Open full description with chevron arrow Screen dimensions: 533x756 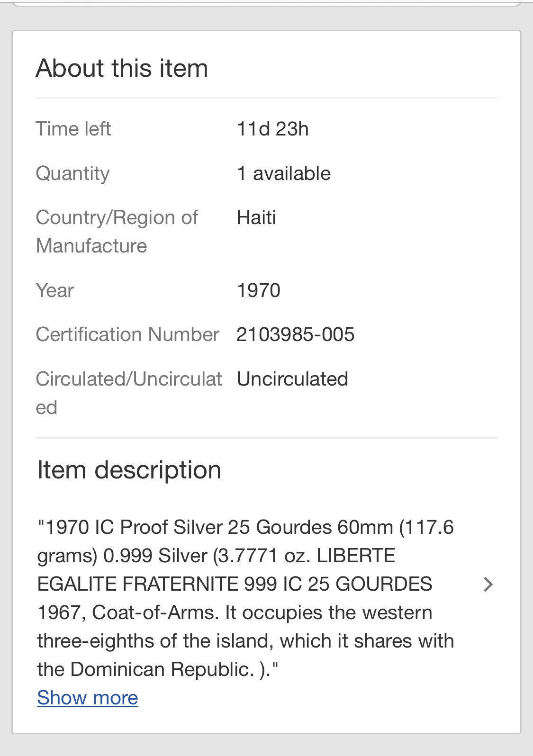[x=488, y=585]
